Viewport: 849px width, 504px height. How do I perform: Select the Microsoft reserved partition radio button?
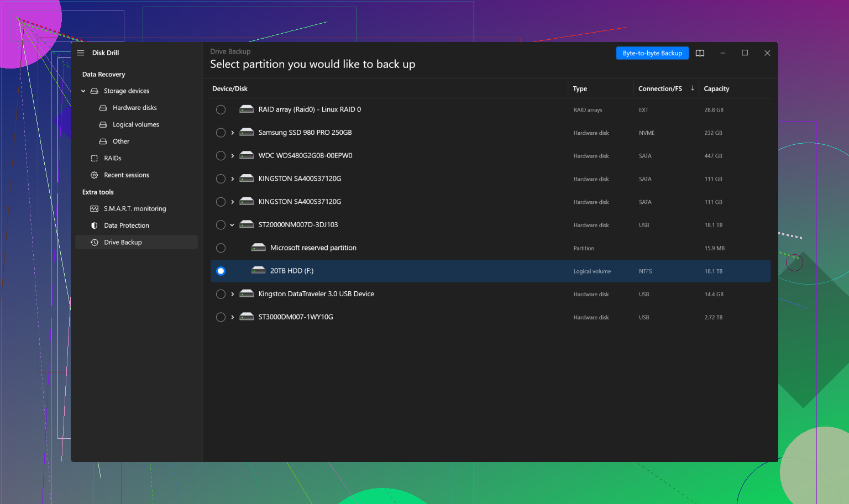(221, 248)
